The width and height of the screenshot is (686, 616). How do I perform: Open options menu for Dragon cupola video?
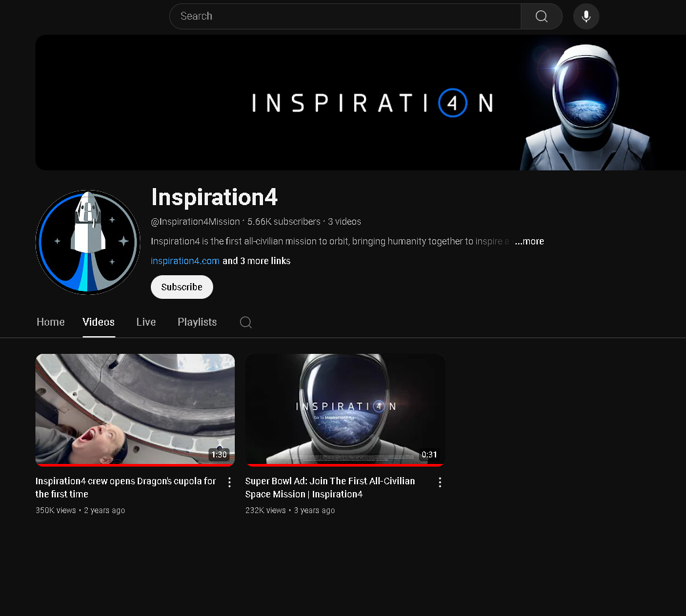click(230, 482)
